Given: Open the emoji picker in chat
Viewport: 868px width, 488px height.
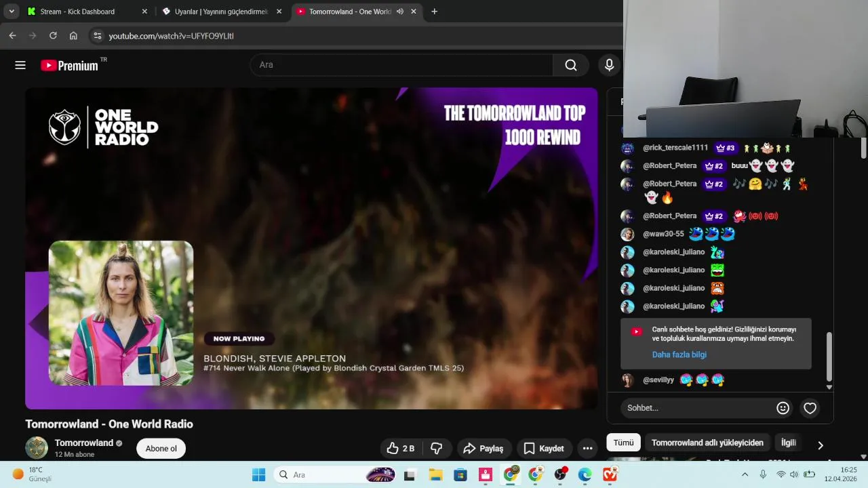Looking at the screenshot, I should pos(783,408).
